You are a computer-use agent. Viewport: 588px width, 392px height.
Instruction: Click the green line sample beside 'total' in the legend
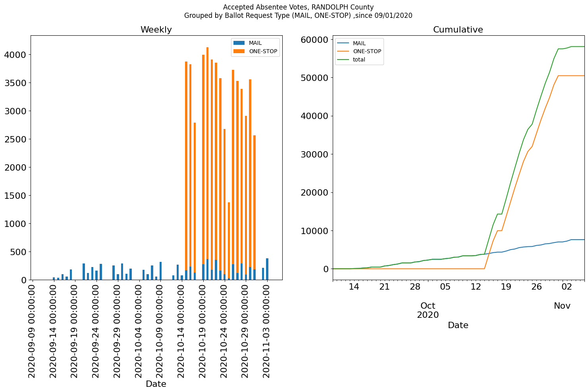tap(343, 60)
